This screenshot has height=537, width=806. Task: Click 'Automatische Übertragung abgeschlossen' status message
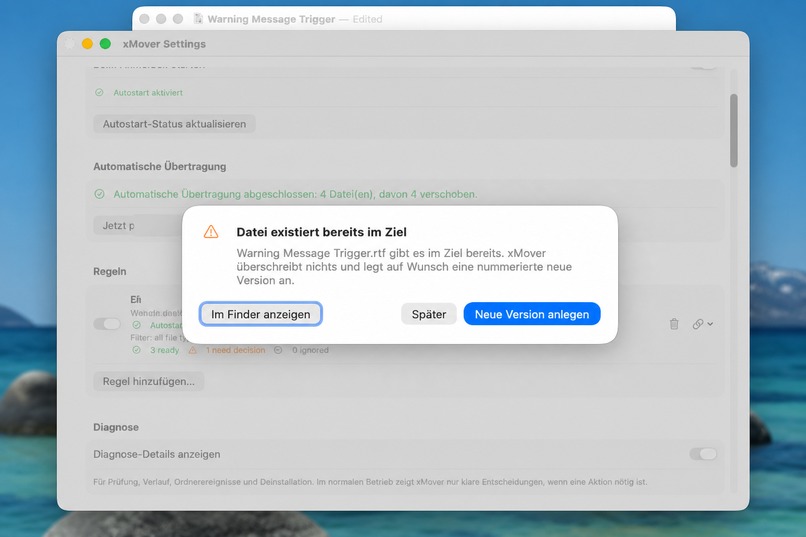[295, 194]
